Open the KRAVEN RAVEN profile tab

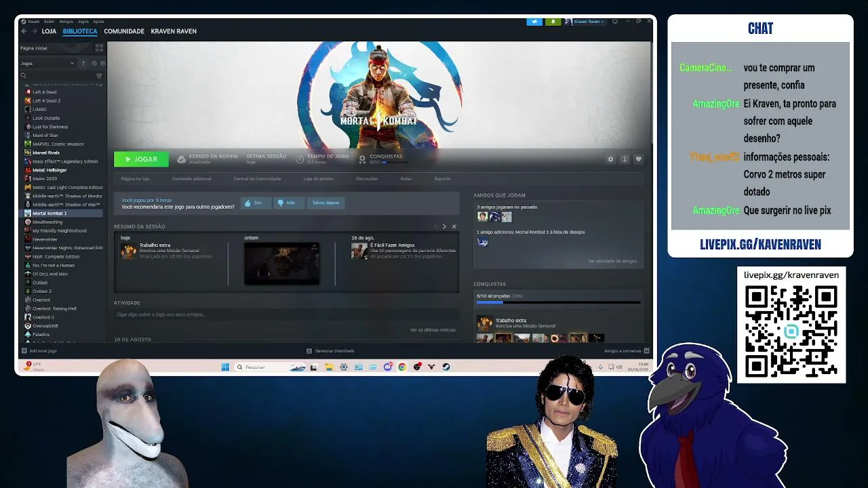pos(174,31)
